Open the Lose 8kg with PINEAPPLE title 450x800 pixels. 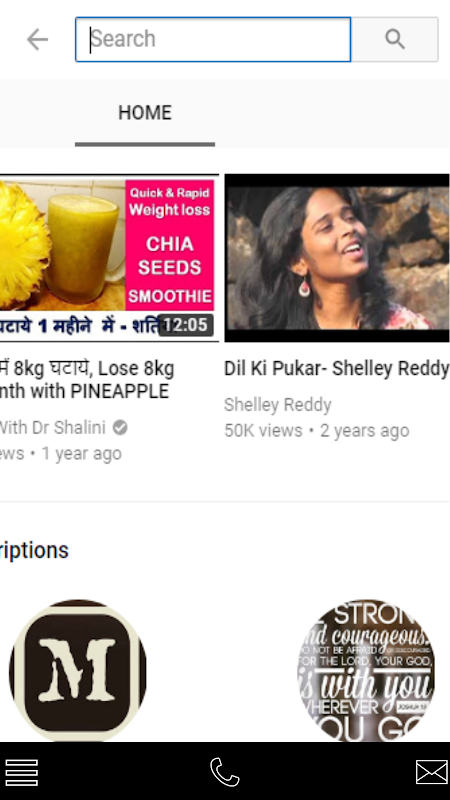(x=87, y=380)
